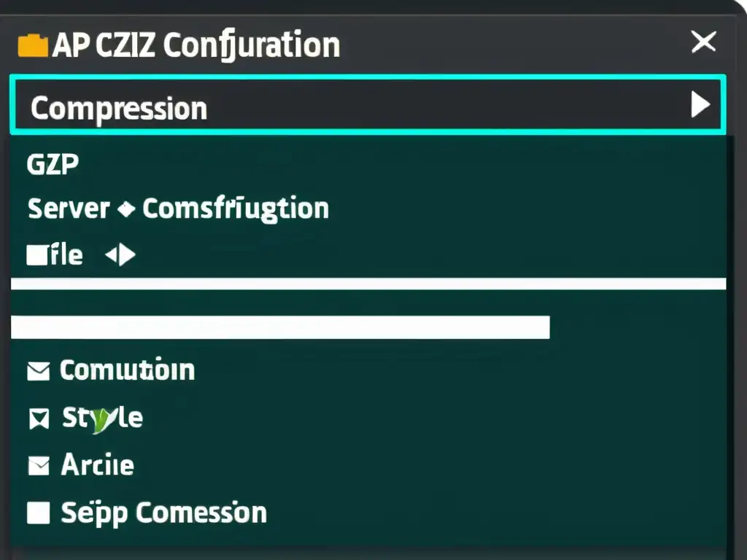Screen dimensions: 747x560
Task: Click the yellow folder icon in title bar
Action: 32,46
